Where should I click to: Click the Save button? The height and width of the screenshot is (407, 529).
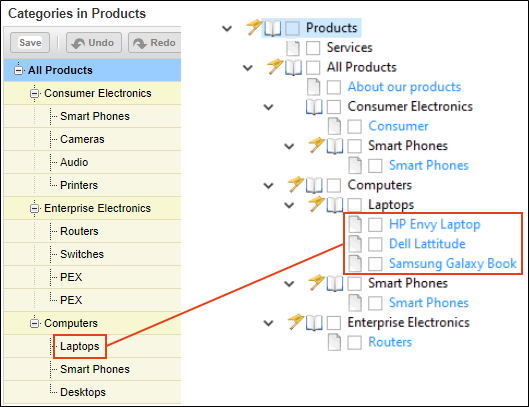pyautogui.click(x=30, y=43)
